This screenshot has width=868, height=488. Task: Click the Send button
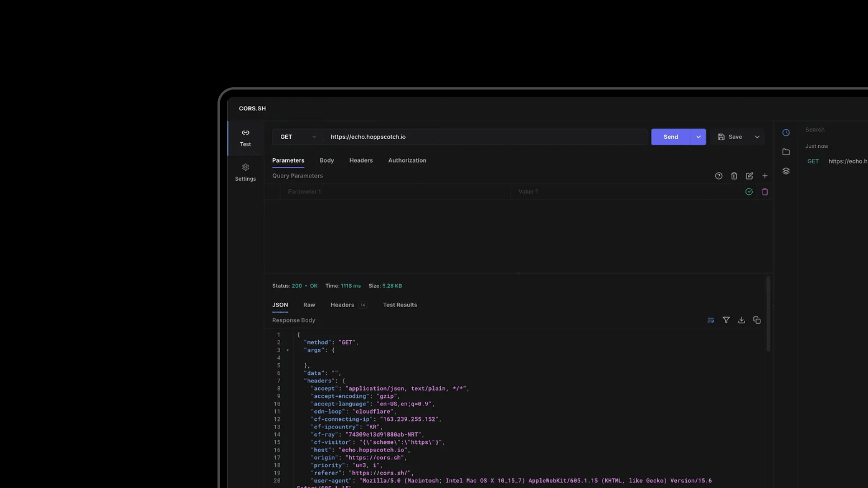(670, 137)
